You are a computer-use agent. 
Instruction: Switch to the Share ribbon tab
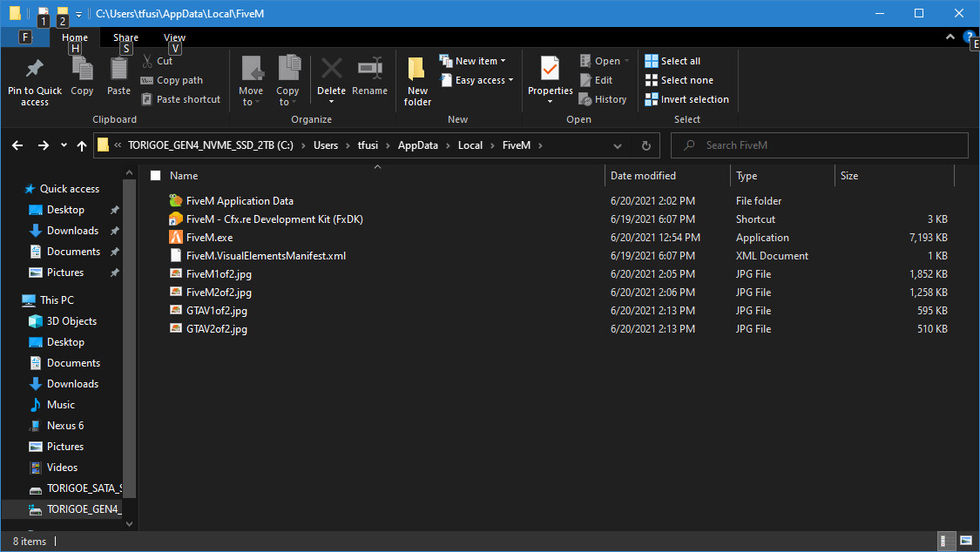[x=125, y=37]
